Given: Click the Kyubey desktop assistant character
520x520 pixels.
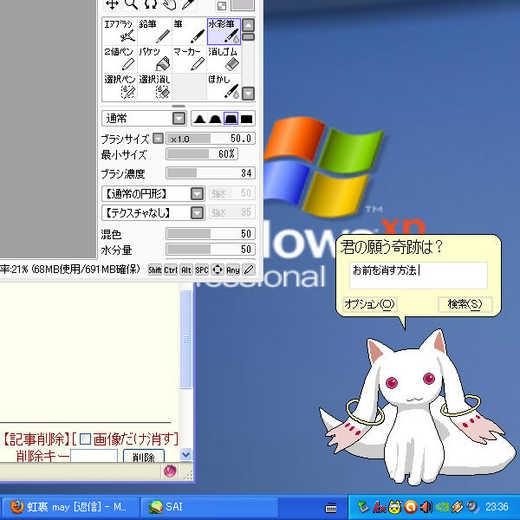Looking at the screenshot, I should [417, 407].
